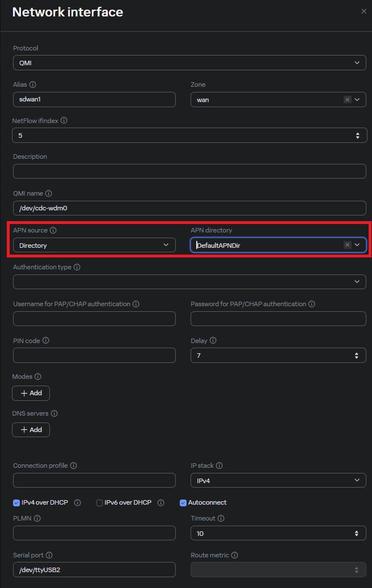The width and height of the screenshot is (372, 588).
Task: Click the Timeout stepper arrows
Action: click(x=357, y=534)
